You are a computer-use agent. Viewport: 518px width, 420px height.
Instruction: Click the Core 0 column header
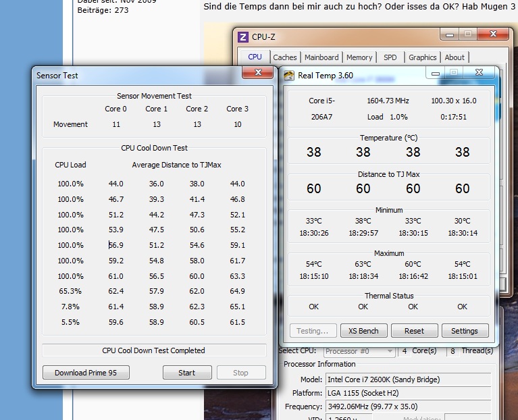[x=115, y=109]
